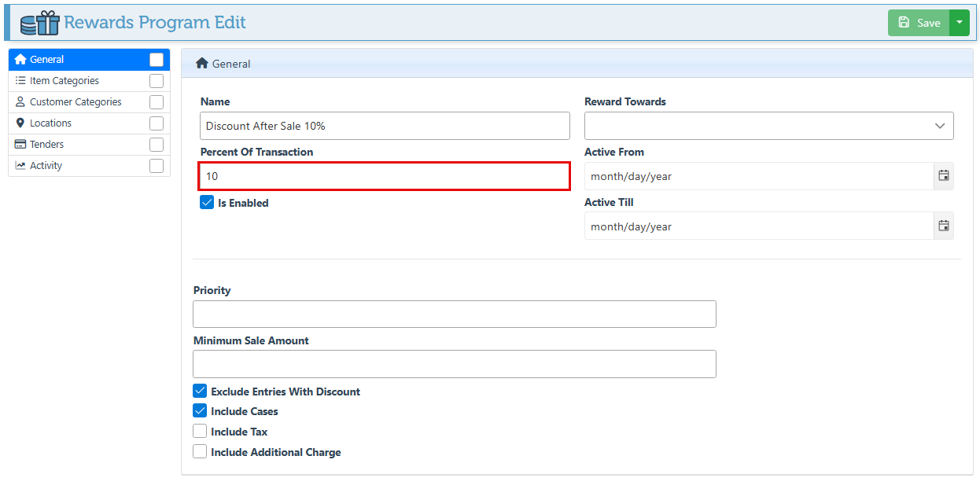Click the Tenders card icon
This screenshot has height=478, width=980.
20,144
